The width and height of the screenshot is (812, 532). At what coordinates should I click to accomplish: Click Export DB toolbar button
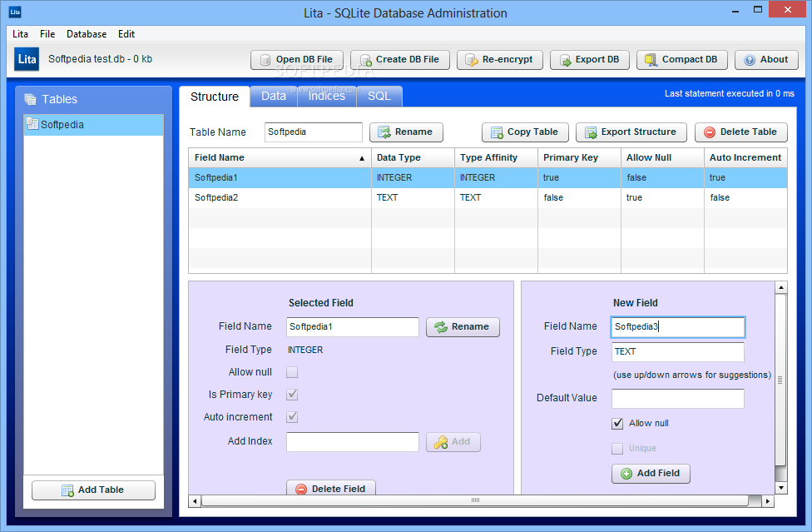589,60
